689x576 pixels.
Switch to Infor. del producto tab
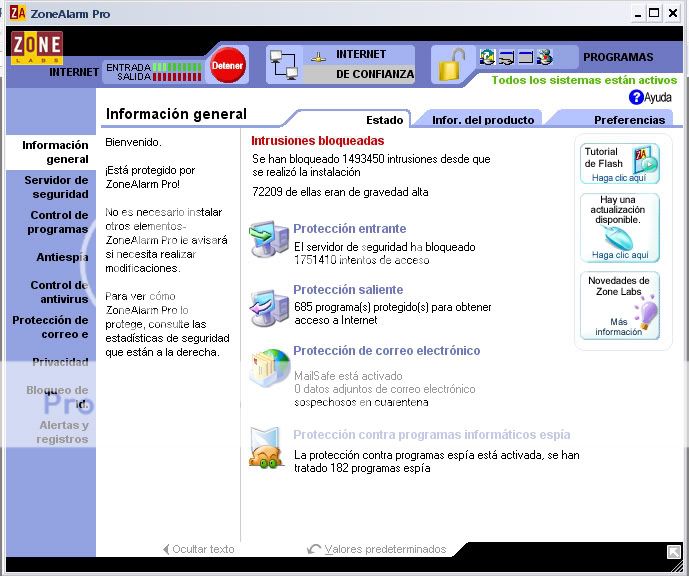coord(483,120)
